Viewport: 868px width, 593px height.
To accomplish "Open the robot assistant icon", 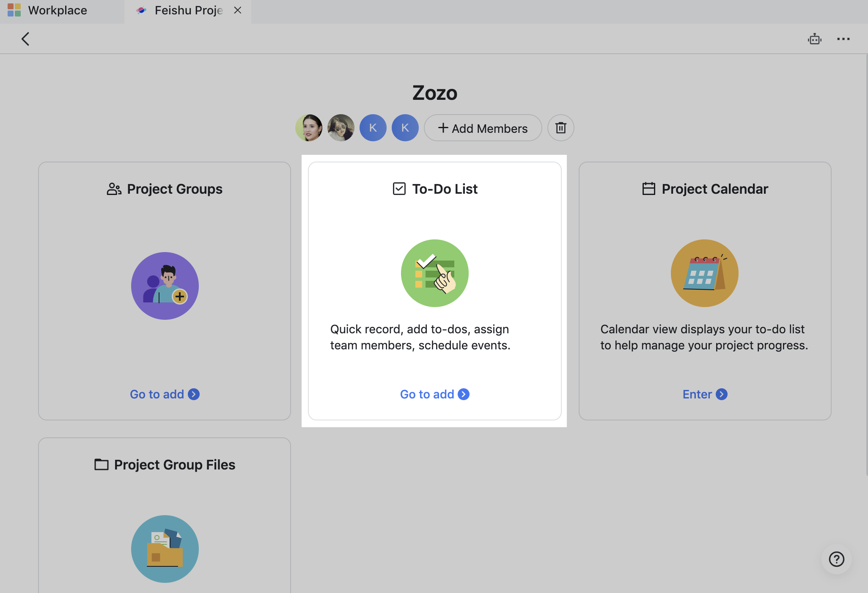I will pyautogui.click(x=814, y=39).
